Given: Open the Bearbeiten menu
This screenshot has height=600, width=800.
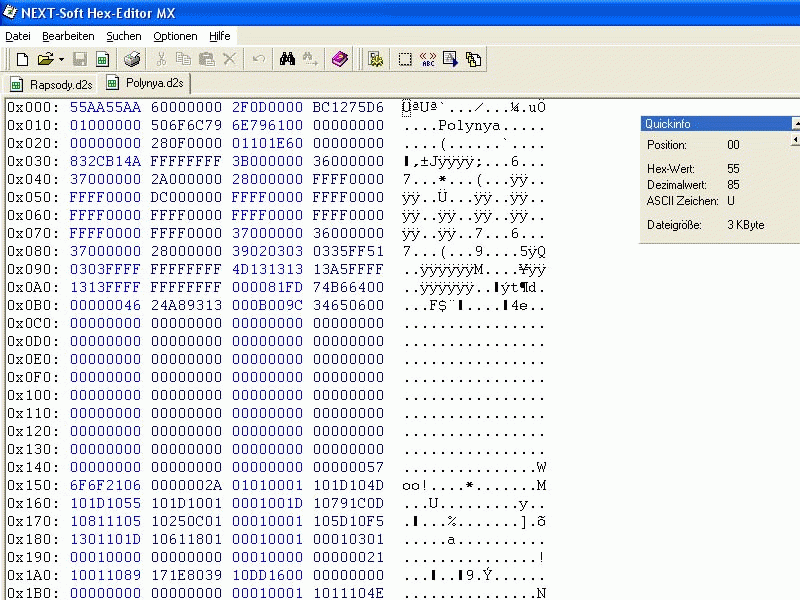Looking at the screenshot, I should point(68,36).
